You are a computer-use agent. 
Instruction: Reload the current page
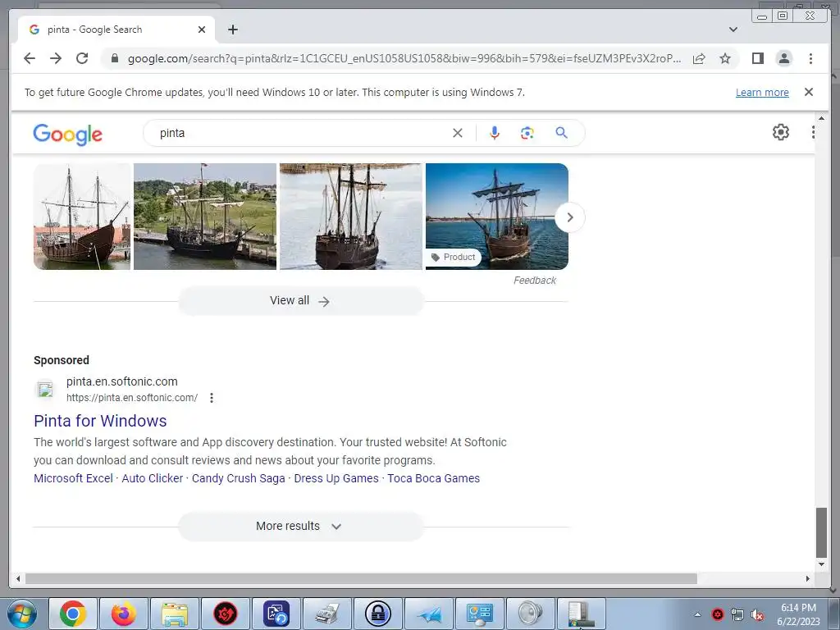[x=82, y=58]
